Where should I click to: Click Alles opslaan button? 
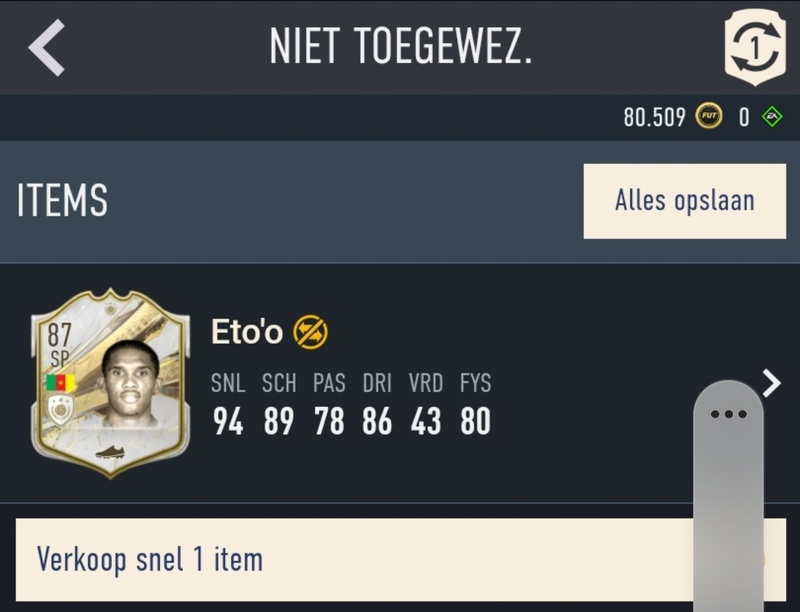click(685, 201)
